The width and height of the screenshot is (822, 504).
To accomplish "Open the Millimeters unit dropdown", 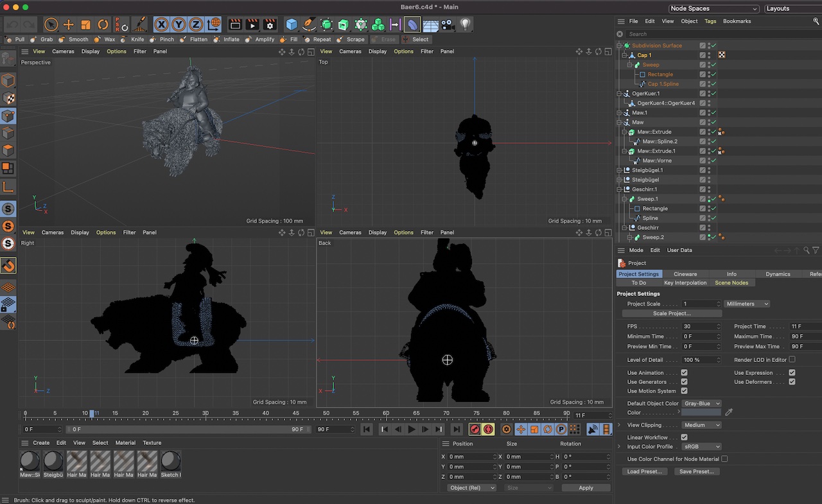I will tap(747, 304).
